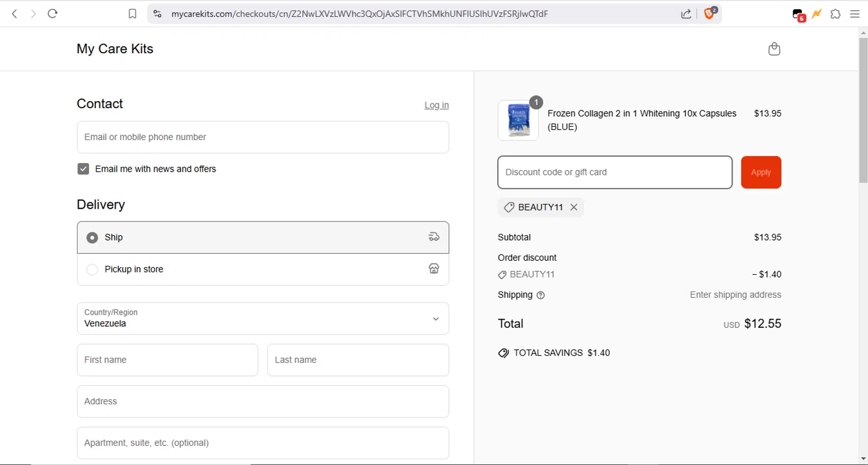Click the TOTAL SAVINGS $1.40 text
Viewport: 868px width, 465px height.
(561, 353)
